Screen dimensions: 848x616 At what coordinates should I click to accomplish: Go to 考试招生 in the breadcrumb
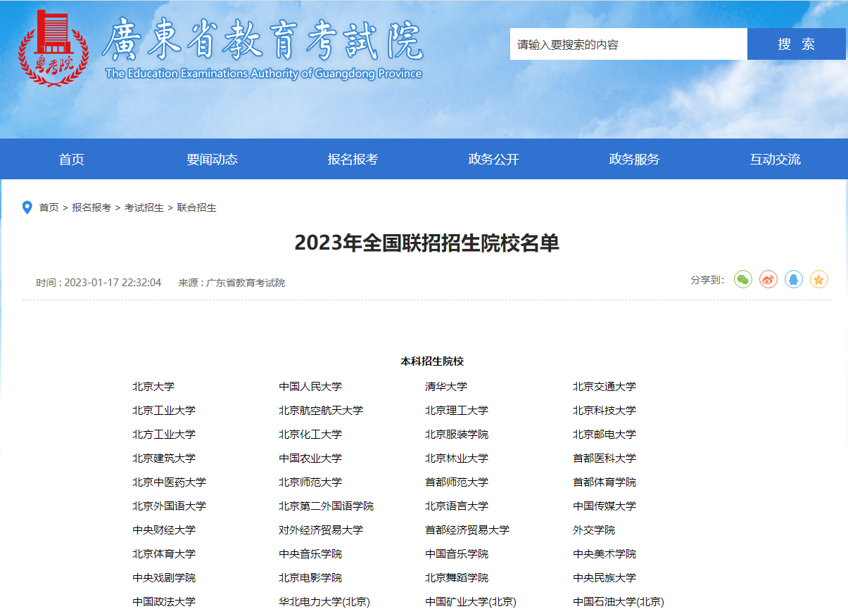(144, 208)
